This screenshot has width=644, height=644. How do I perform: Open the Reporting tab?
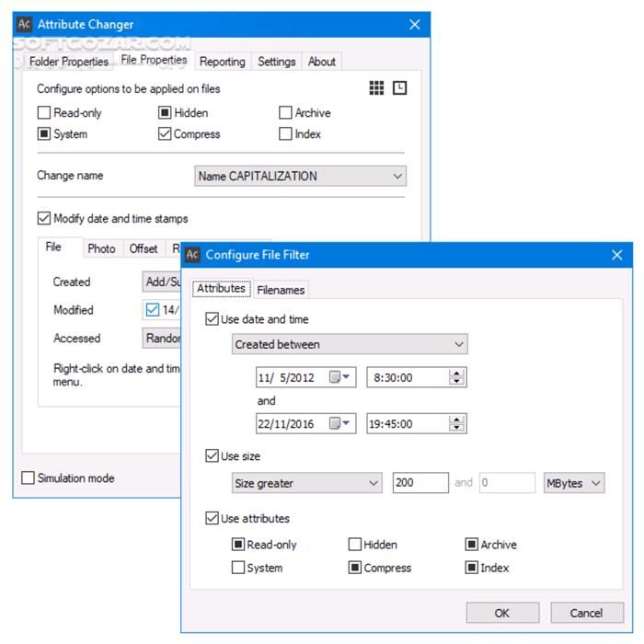click(222, 62)
